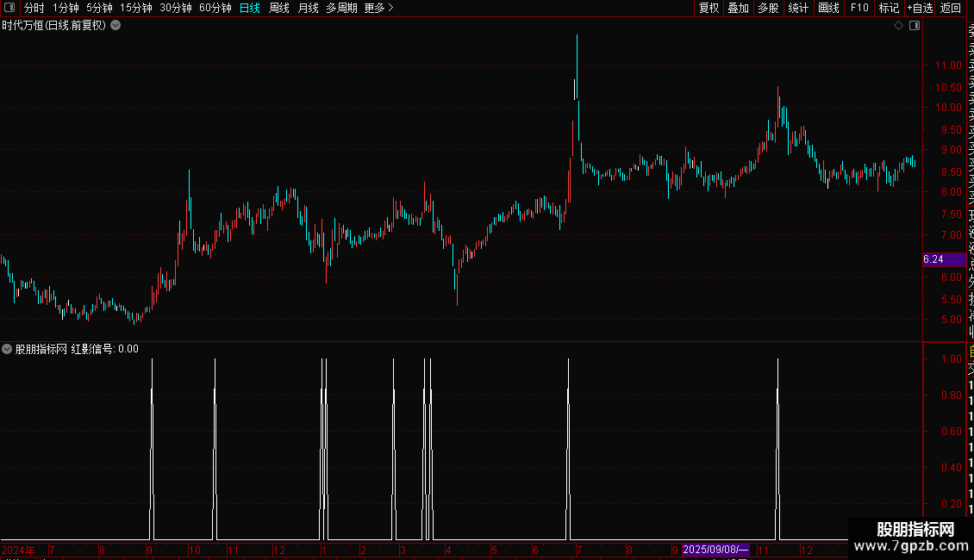Click the diamond icon on main chart
The width and height of the screenshot is (974, 560).
[898, 26]
